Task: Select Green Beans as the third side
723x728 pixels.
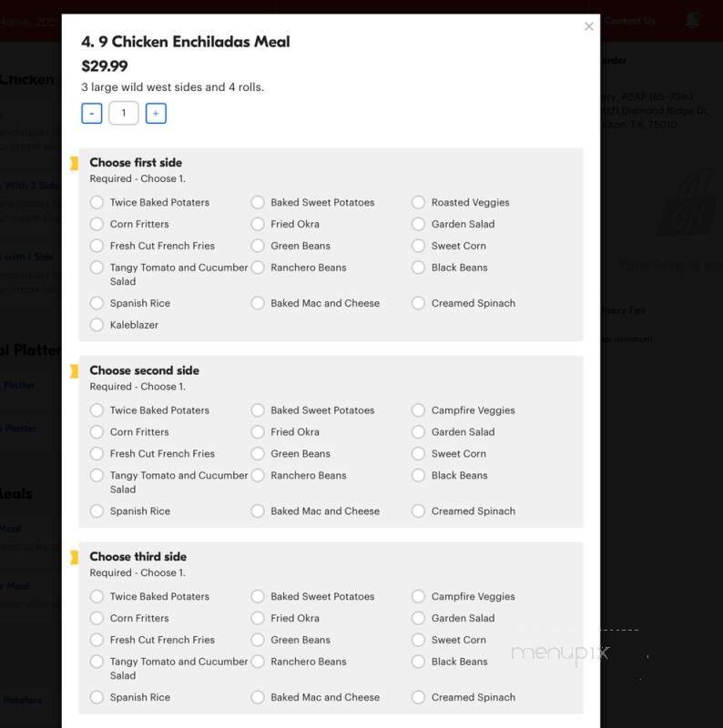Action: tap(258, 640)
